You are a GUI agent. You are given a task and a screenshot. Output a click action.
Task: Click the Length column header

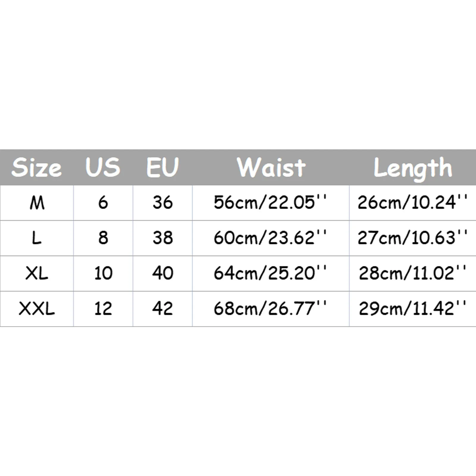413,167
